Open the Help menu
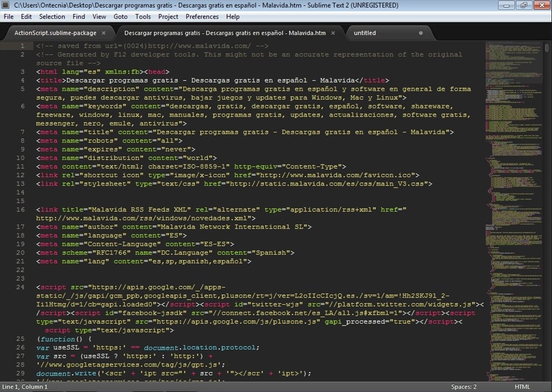The width and height of the screenshot is (552, 392). pyautogui.click(x=233, y=17)
